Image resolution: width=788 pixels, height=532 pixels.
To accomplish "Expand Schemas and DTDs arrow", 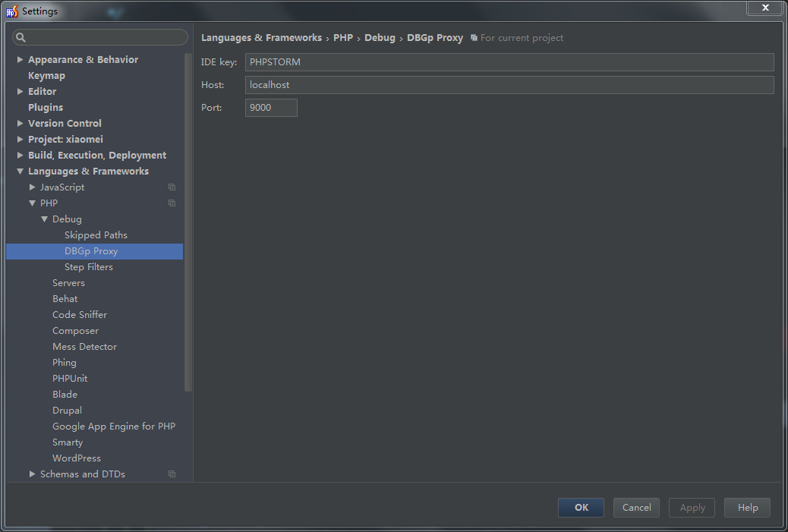I will [x=32, y=474].
